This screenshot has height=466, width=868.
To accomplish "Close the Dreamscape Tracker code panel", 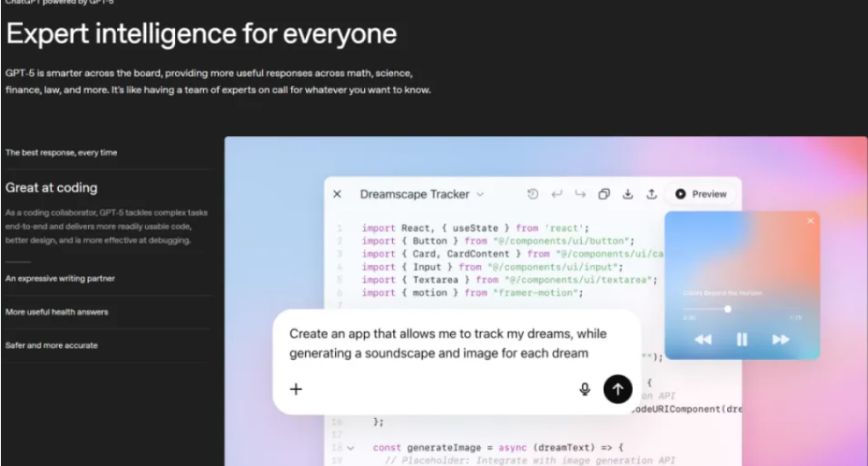I will (337, 194).
